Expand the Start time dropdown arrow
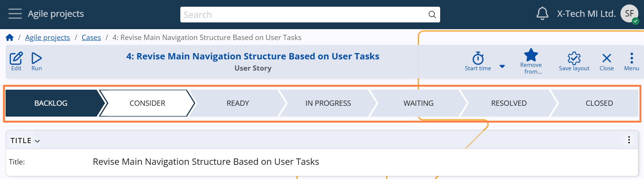This screenshot has height=179, width=644. click(x=502, y=67)
